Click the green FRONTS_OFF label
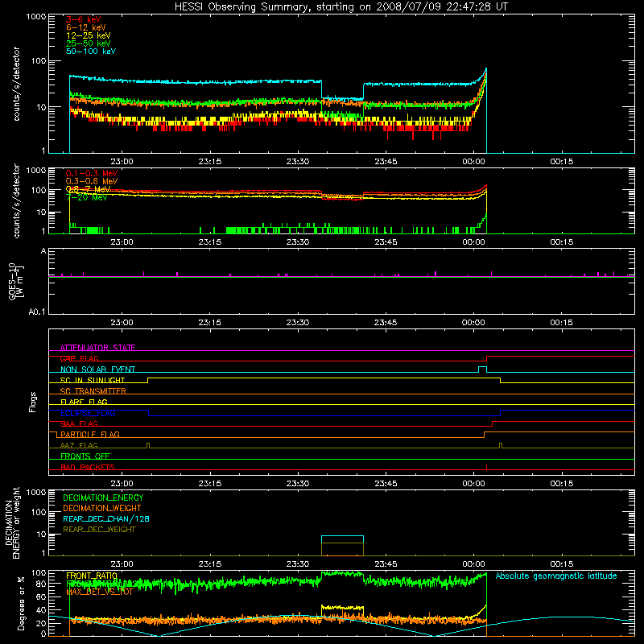This screenshot has width=644, height=644. (x=85, y=456)
